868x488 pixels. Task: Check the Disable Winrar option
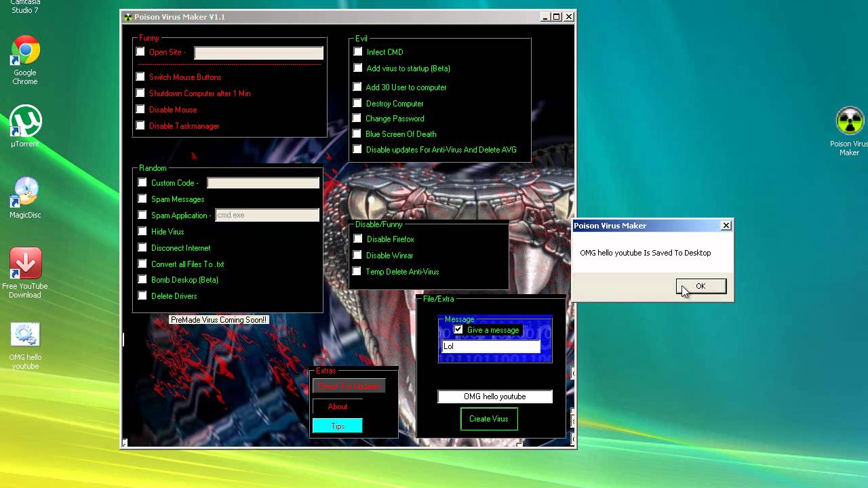(358, 255)
